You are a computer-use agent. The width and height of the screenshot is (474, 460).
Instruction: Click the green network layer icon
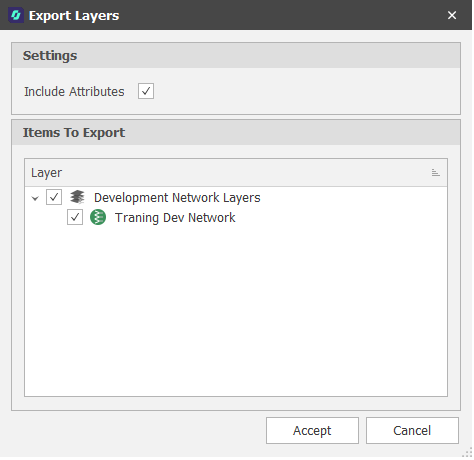pyautogui.click(x=98, y=217)
